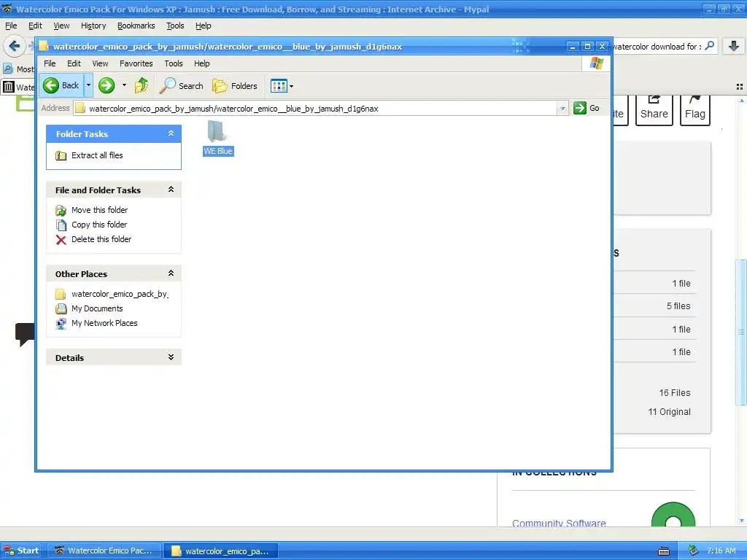Open the Back history dropdown arrow
Screen dimensions: 747x560
(x=88, y=86)
